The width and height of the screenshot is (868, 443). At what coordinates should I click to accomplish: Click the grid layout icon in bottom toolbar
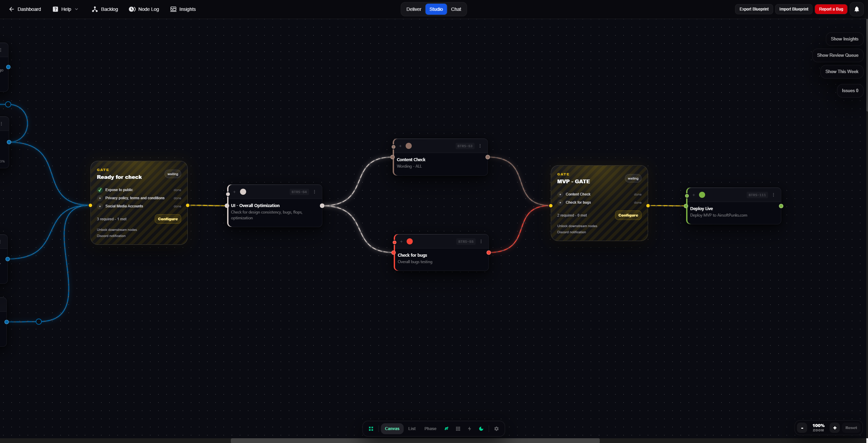click(x=371, y=429)
